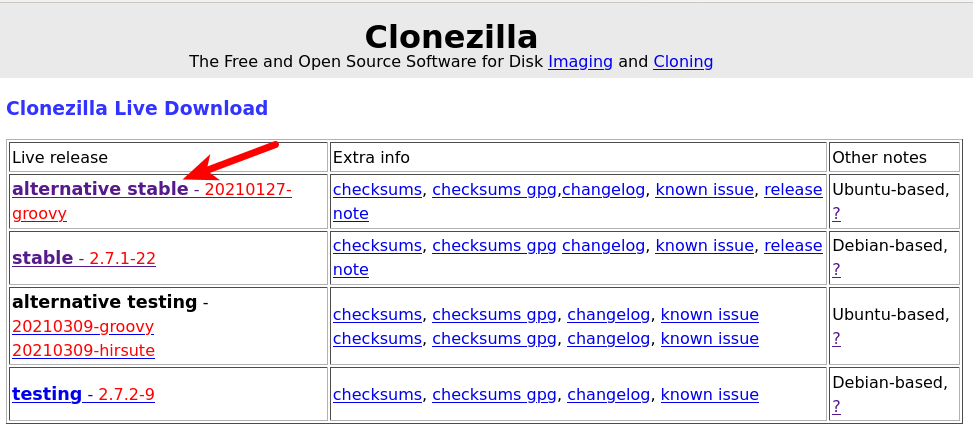Open the Cloning link in header
The image size is (973, 434).
(683, 61)
